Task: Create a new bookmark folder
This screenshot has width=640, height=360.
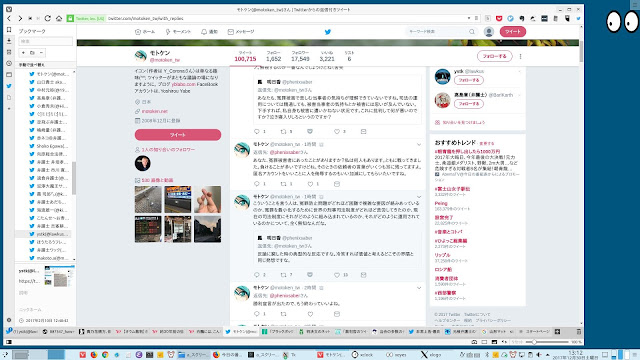Action: coord(32,53)
